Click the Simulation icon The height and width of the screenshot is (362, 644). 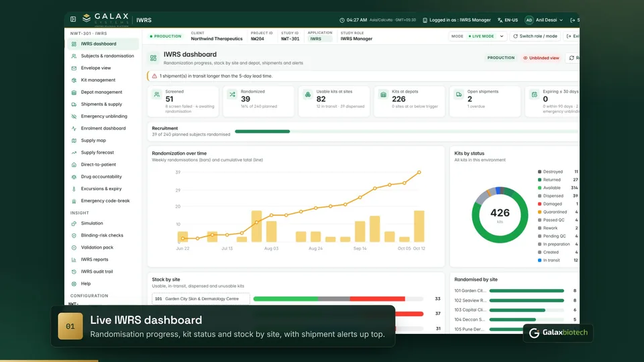tap(74, 223)
